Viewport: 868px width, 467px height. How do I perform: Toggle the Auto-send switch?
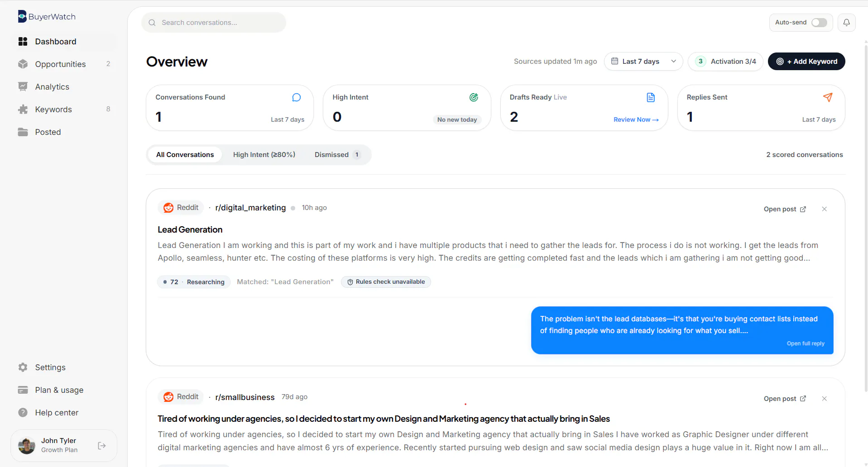[x=819, y=23]
